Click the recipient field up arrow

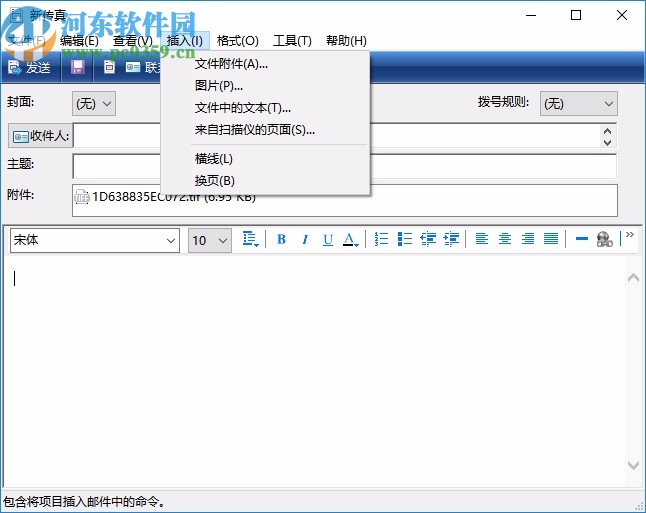click(x=607, y=131)
